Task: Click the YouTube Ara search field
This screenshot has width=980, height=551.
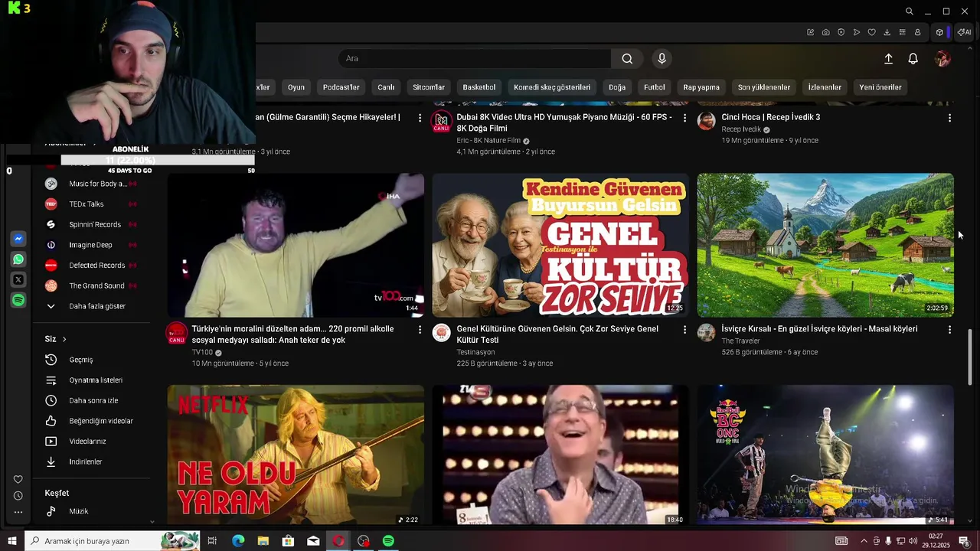Action: [x=475, y=59]
